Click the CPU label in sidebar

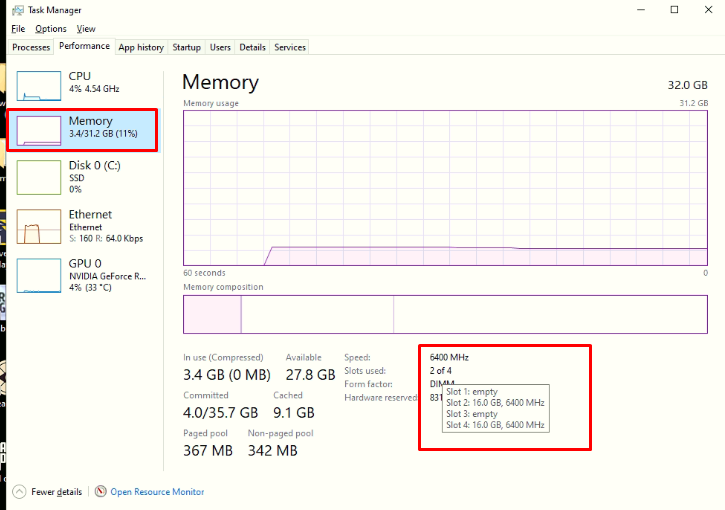80,76
